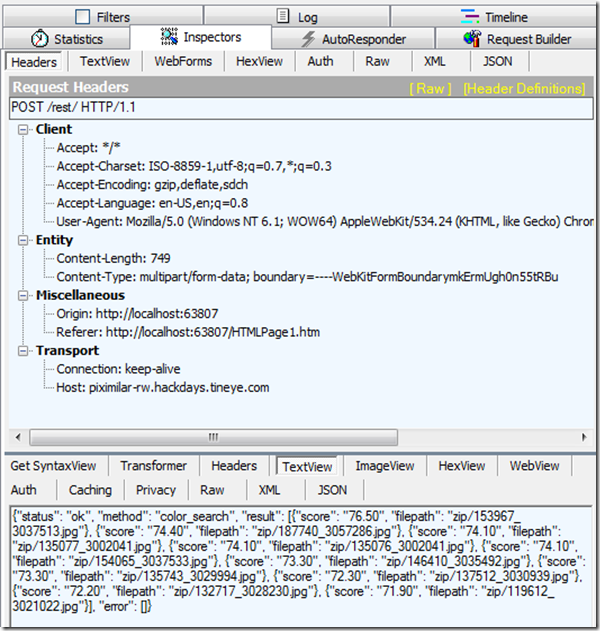This screenshot has height=631, width=600.
Task: Open the response XML tab
Action: pos(269,490)
